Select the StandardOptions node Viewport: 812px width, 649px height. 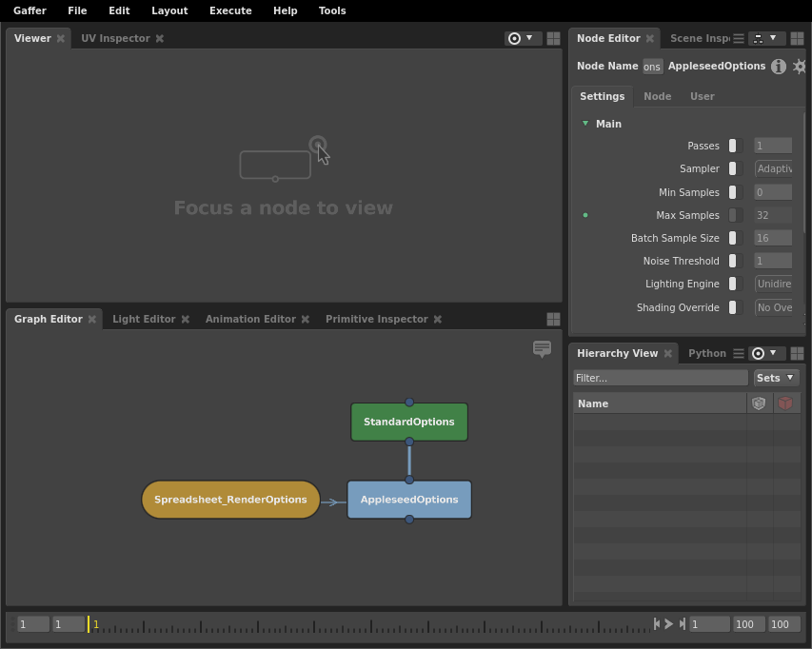409,422
